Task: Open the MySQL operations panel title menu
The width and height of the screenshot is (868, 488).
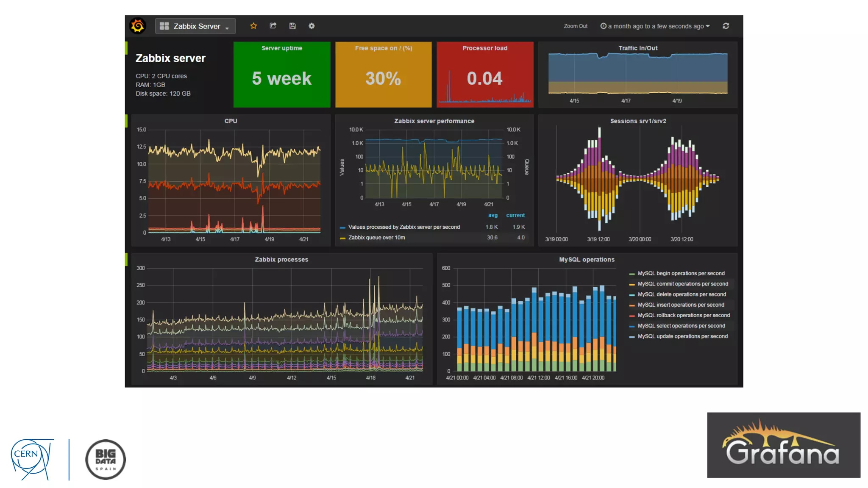Action: click(x=586, y=260)
